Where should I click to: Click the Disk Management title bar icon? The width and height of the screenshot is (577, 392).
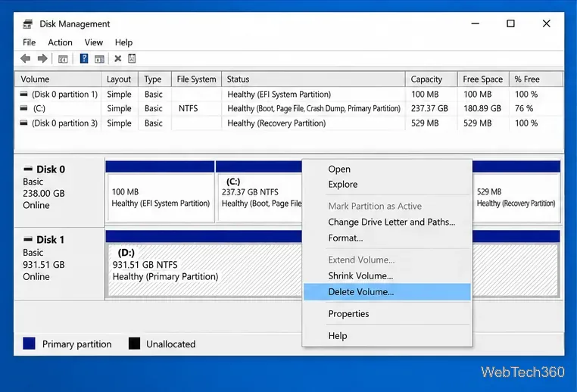click(x=27, y=24)
